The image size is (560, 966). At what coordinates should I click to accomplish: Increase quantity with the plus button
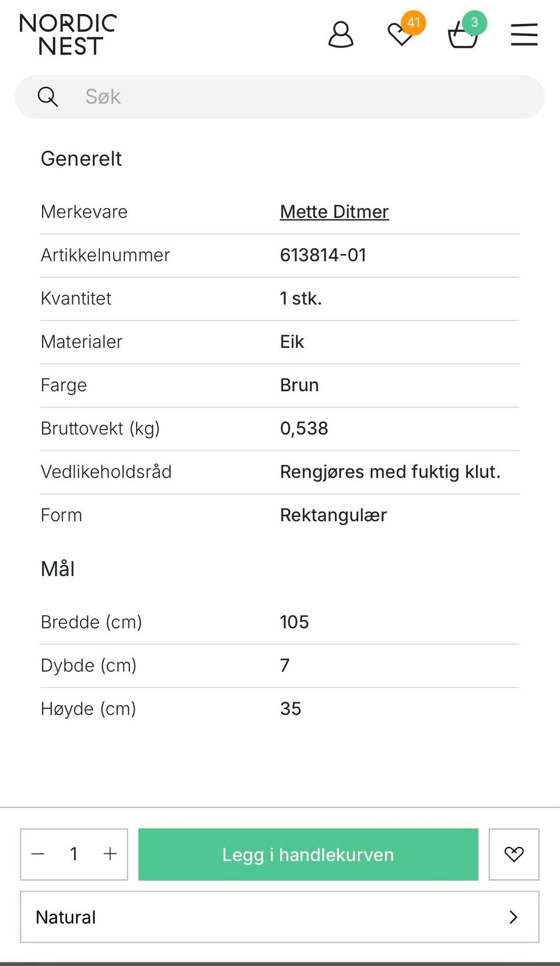tap(110, 855)
